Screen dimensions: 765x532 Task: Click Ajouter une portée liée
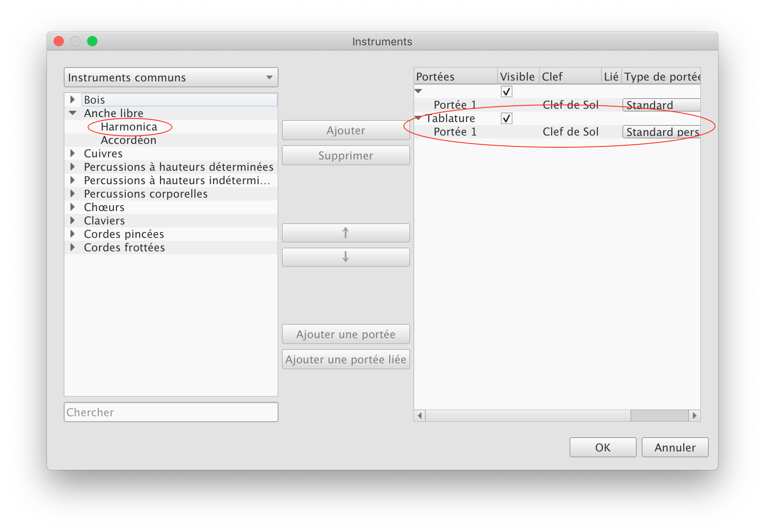click(346, 360)
